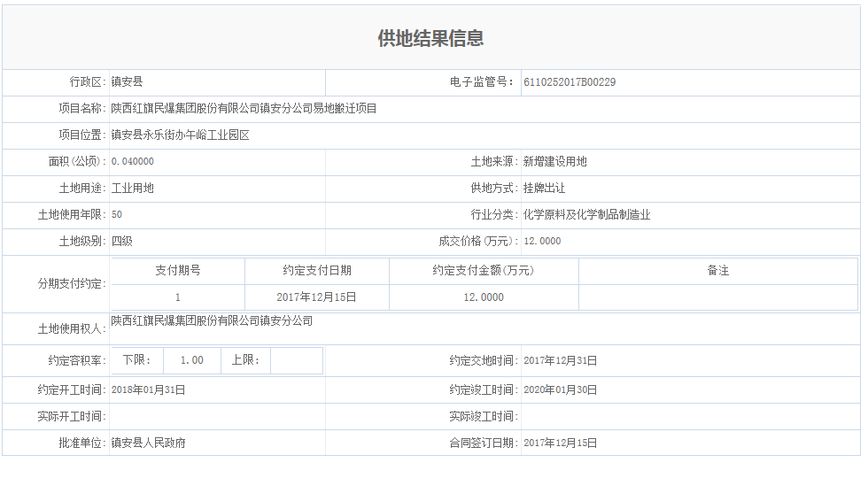Click payment date cell 2017年12月15日 in installment table
Image resolution: width=868 pixels, height=478 pixels.
tap(317, 297)
